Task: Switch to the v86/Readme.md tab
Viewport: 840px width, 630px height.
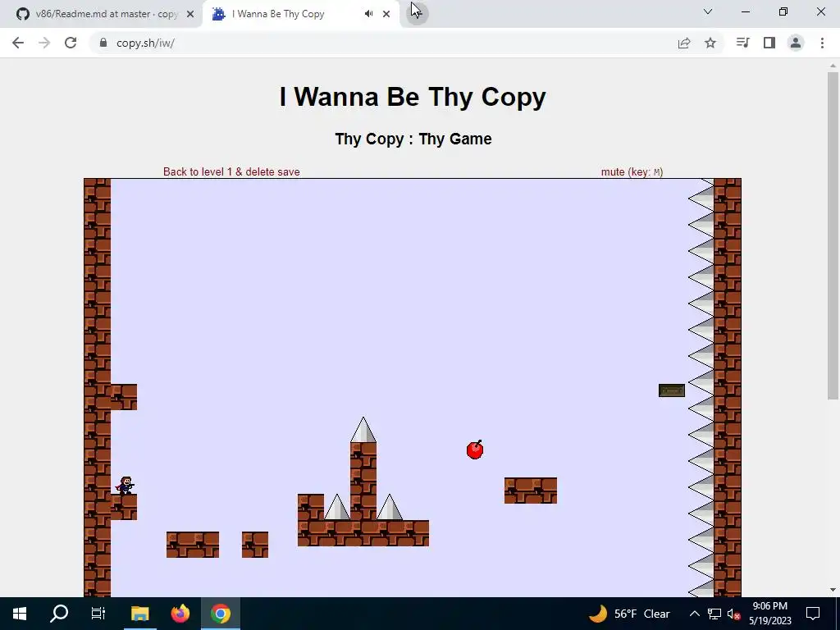Action: click(x=102, y=14)
